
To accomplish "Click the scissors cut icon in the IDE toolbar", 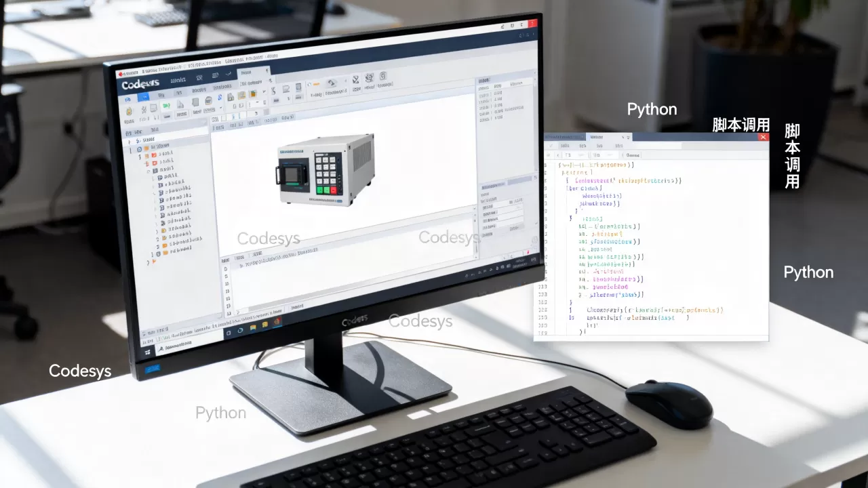I will (x=273, y=90).
